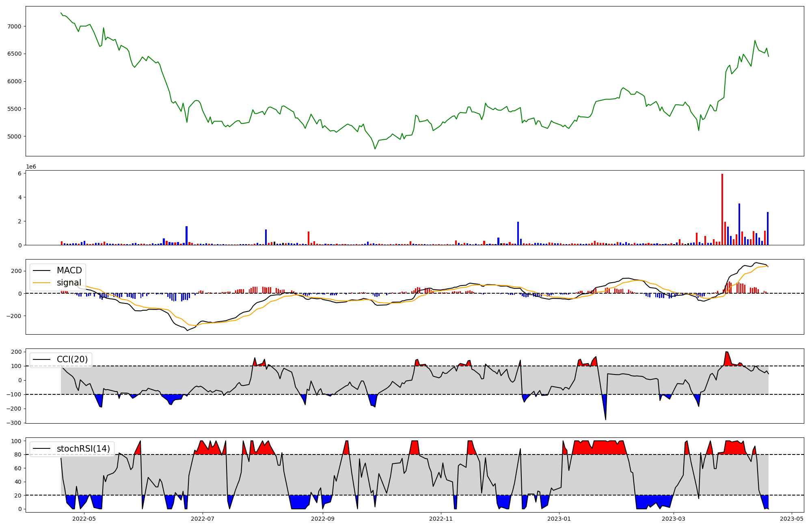Click the 5000 price axis tick label
The image size is (812, 528).
pos(14,136)
